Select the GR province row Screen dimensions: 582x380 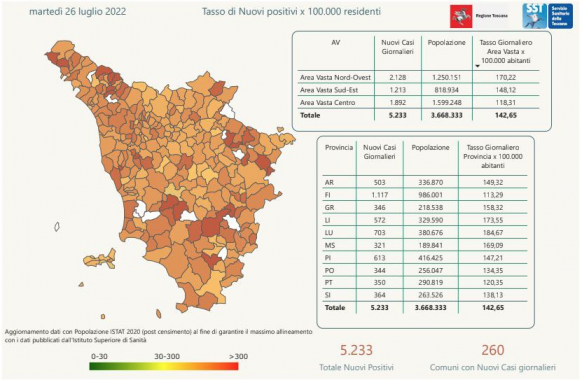(425, 207)
